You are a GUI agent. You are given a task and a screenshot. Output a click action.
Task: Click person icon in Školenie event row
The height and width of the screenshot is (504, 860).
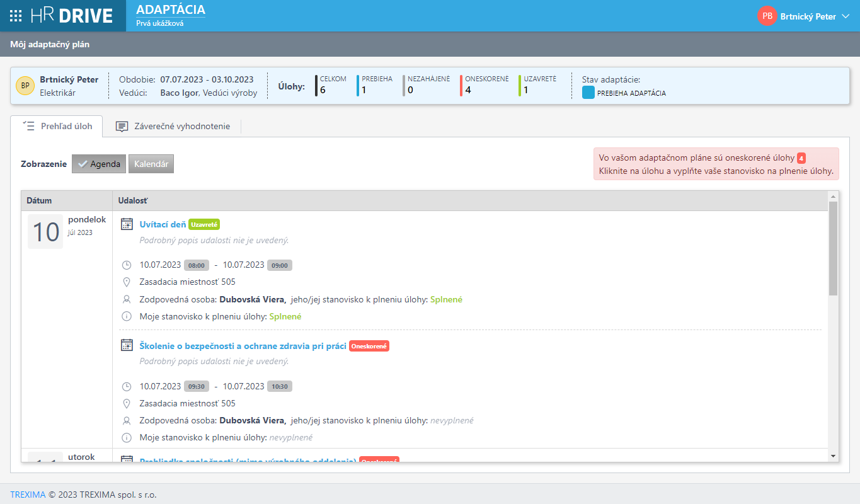(127, 421)
